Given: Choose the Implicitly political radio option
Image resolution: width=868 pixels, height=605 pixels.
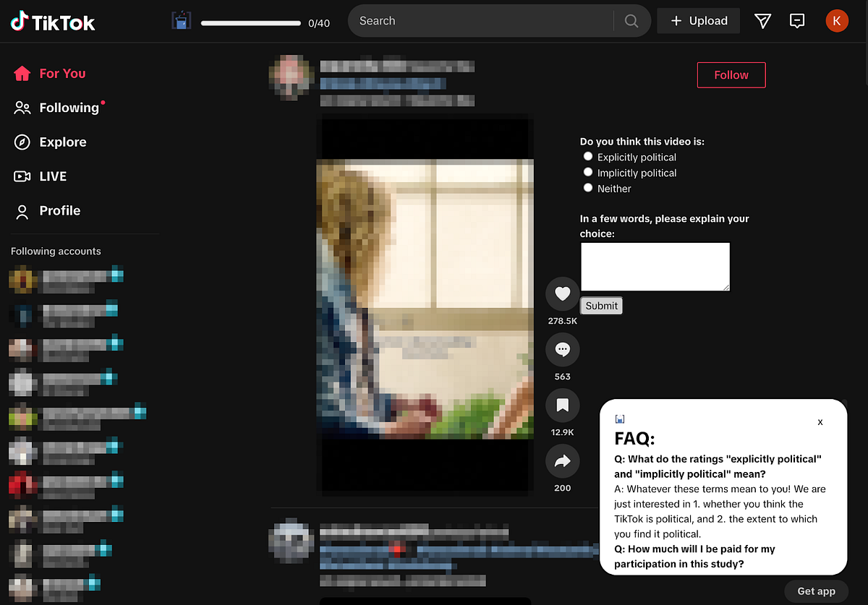Looking at the screenshot, I should pos(588,172).
